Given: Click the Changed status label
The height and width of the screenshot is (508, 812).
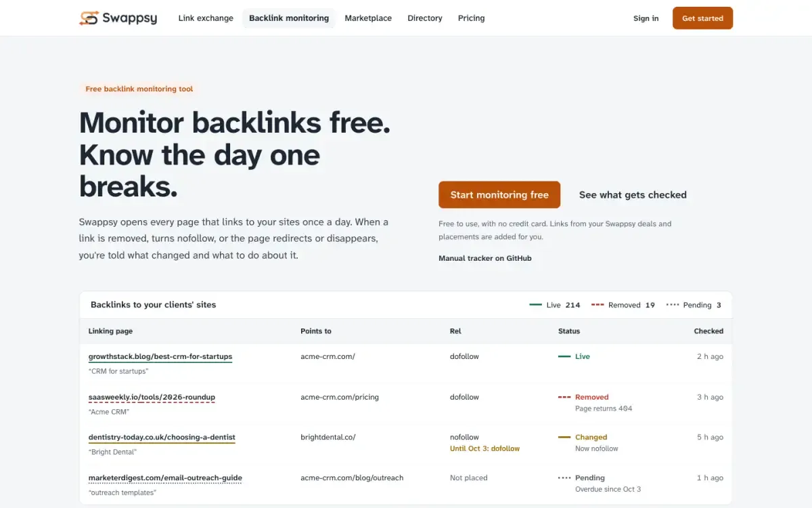Looking at the screenshot, I should pyautogui.click(x=583, y=437).
